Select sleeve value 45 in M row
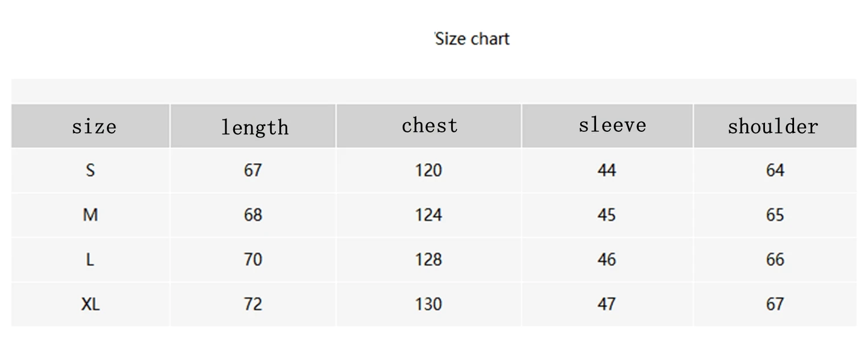The image size is (868, 341). coord(607,215)
